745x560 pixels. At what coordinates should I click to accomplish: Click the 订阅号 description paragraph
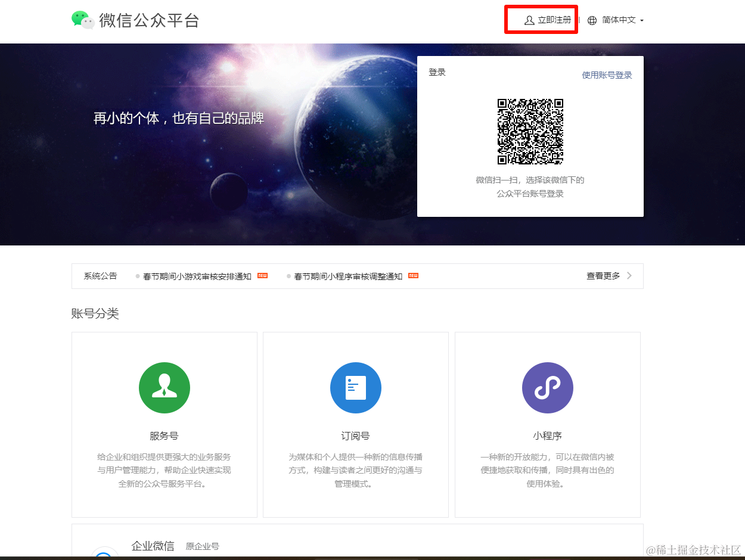(356, 471)
